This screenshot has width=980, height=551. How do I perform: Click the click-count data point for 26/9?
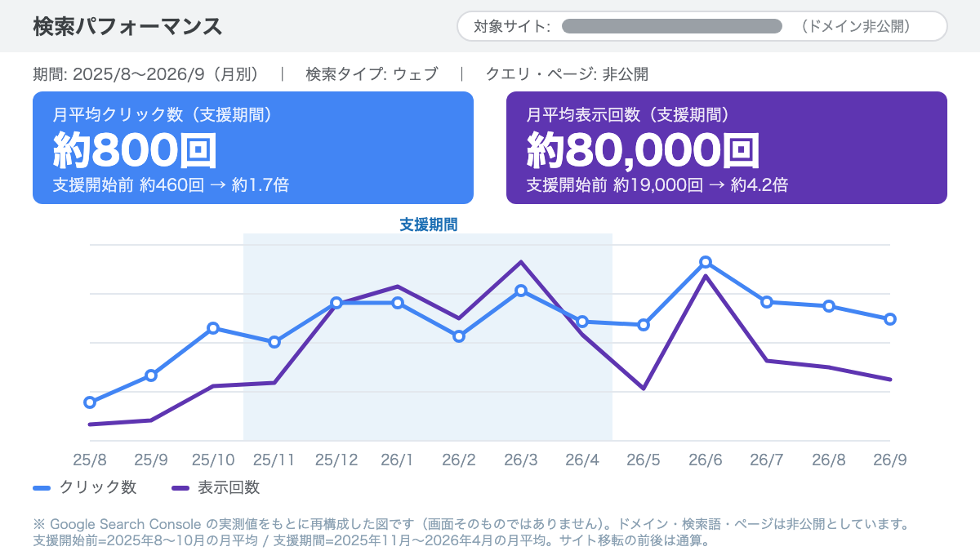[x=890, y=319]
